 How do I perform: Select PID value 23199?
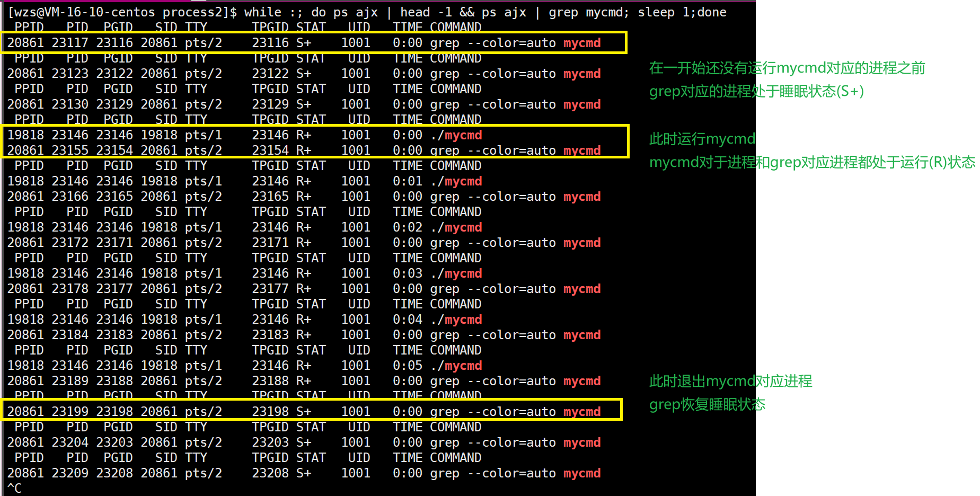coord(70,412)
